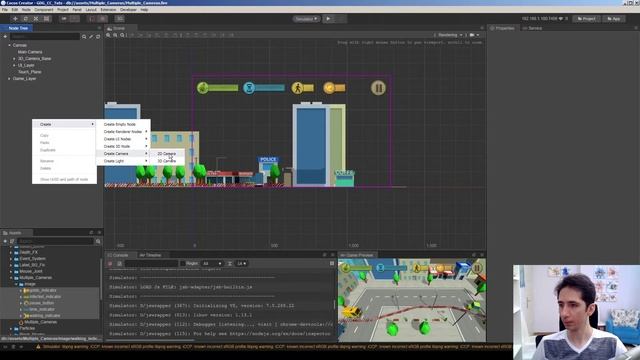The width and height of the screenshot is (640, 360).
Task: Click the walking person indicator in scene
Action: (x=298, y=88)
